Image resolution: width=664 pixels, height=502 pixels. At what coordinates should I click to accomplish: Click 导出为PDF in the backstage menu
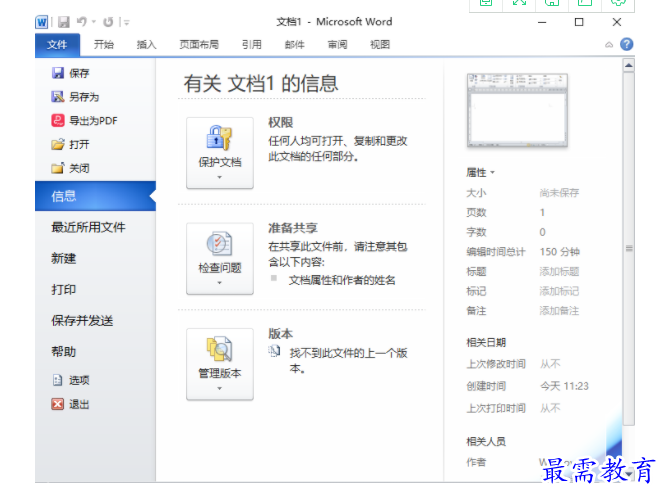click(x=84, y=121)
